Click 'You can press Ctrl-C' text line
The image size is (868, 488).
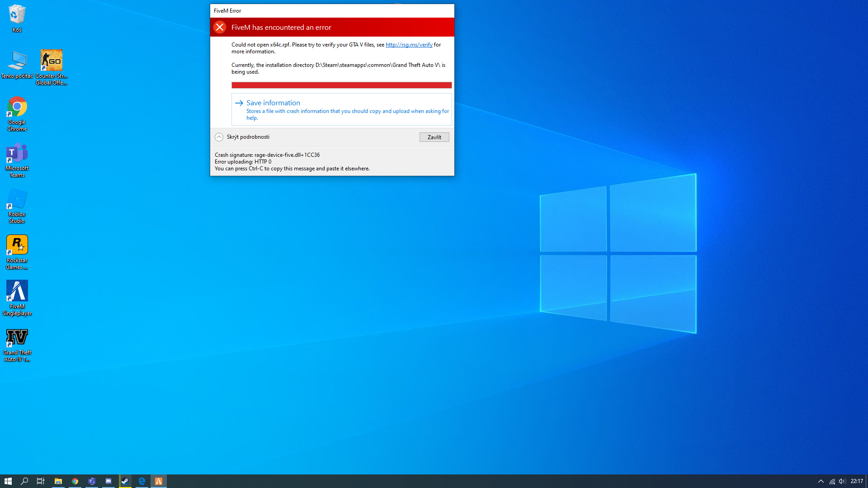(x=292, y=169)
